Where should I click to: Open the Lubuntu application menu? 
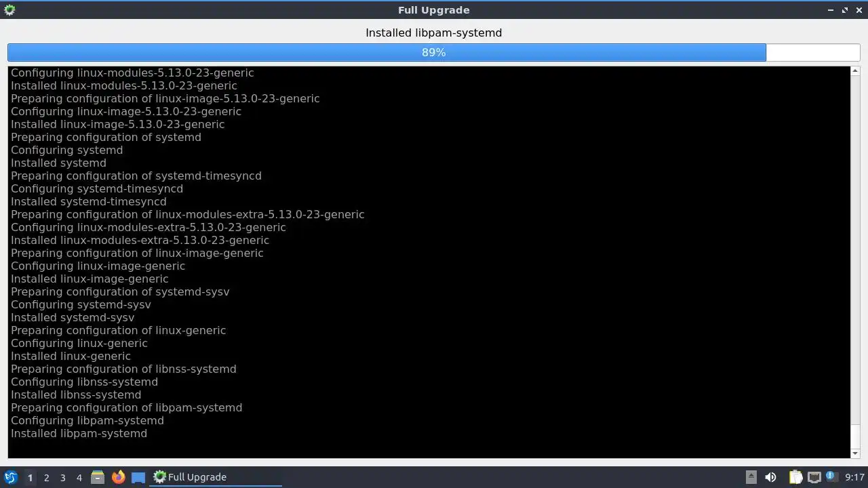10,477
